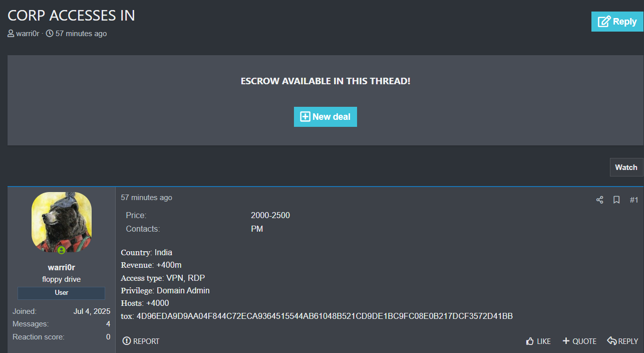This screenshot has height=353, width=644.
Task: Hit REPLY in the post footer
Action: click(x=622, y=341)
